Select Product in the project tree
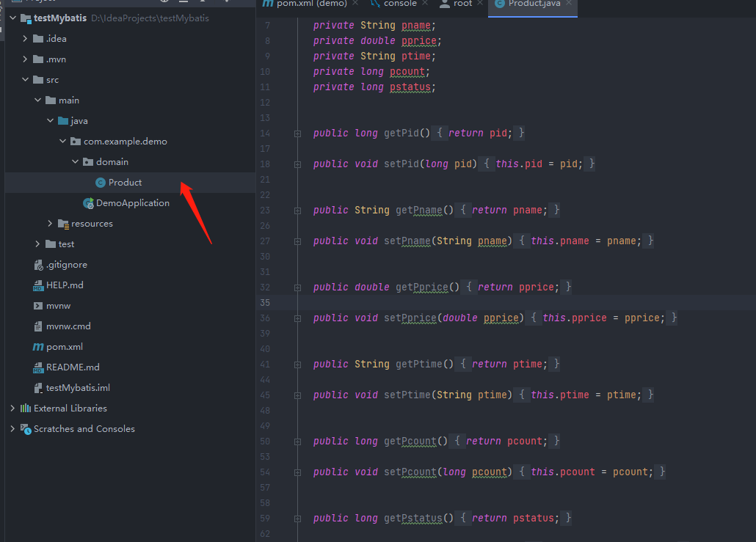Screen dimensions: 756x542 125,182
